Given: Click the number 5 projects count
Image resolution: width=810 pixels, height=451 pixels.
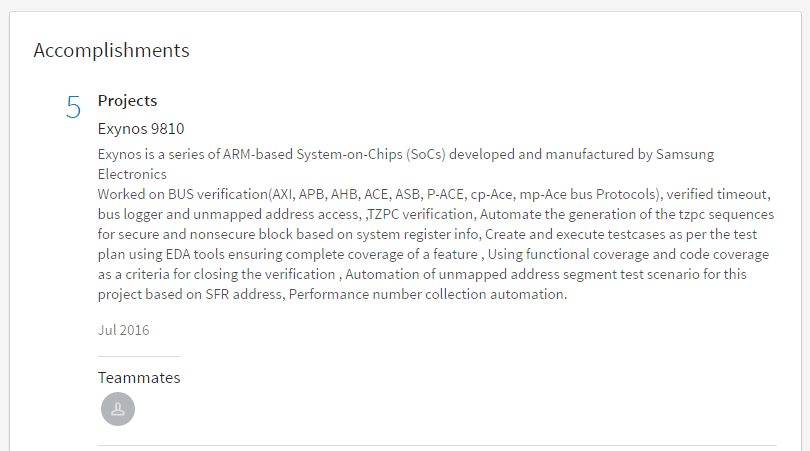Looking at the screenshot, I should click(x=74, y=108).
